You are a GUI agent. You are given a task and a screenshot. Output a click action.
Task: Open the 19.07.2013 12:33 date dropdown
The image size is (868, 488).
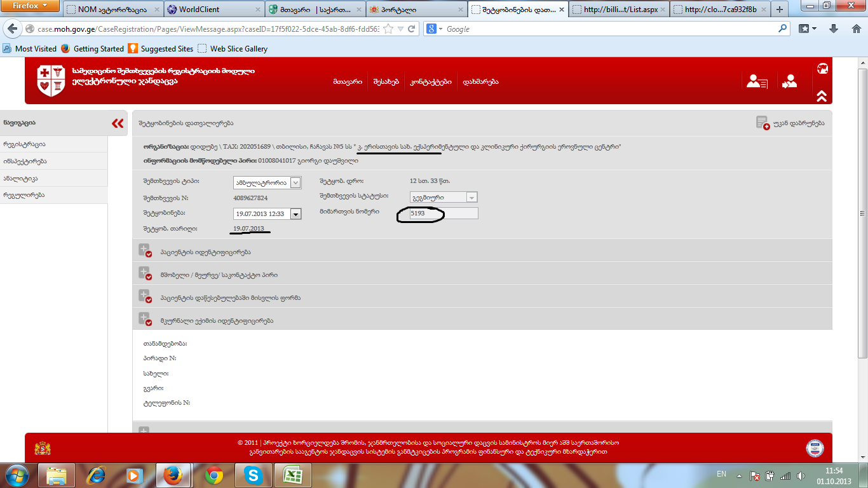point(295,214)
